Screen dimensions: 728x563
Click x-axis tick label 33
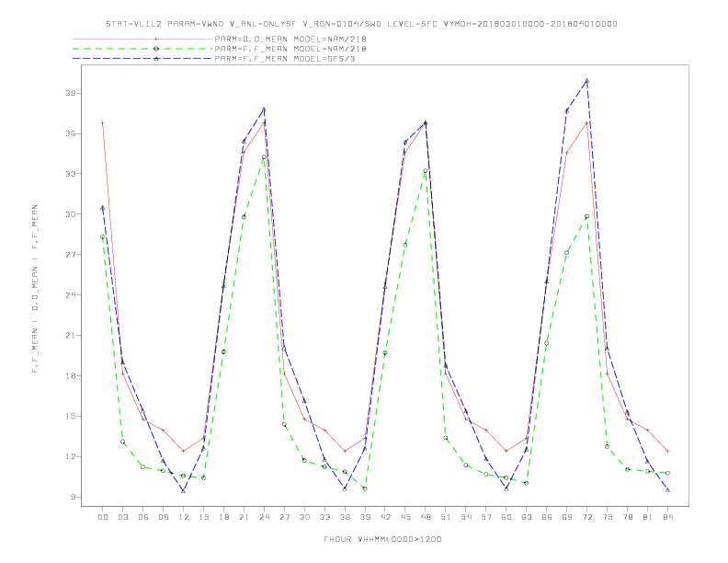click(x=324, y=517)
